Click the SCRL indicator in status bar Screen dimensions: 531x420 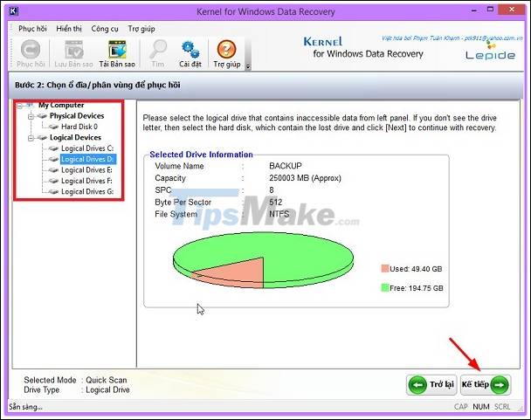[x=502, y=406]
